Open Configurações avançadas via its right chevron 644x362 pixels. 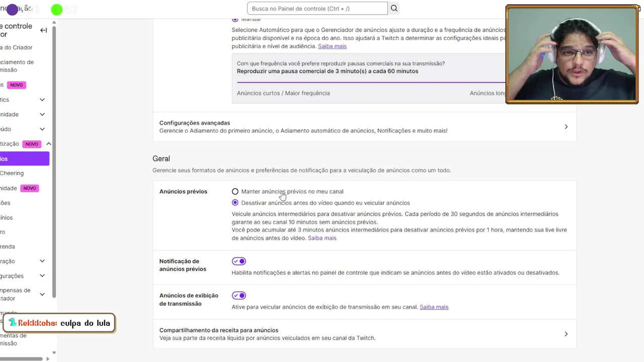click(x=566, y=127)
